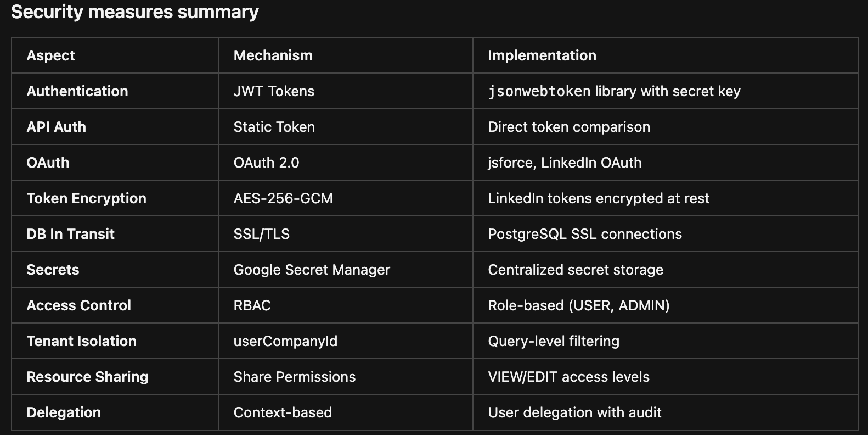
Task: Select the Implementation column header
Action: (x=542, y=55)
